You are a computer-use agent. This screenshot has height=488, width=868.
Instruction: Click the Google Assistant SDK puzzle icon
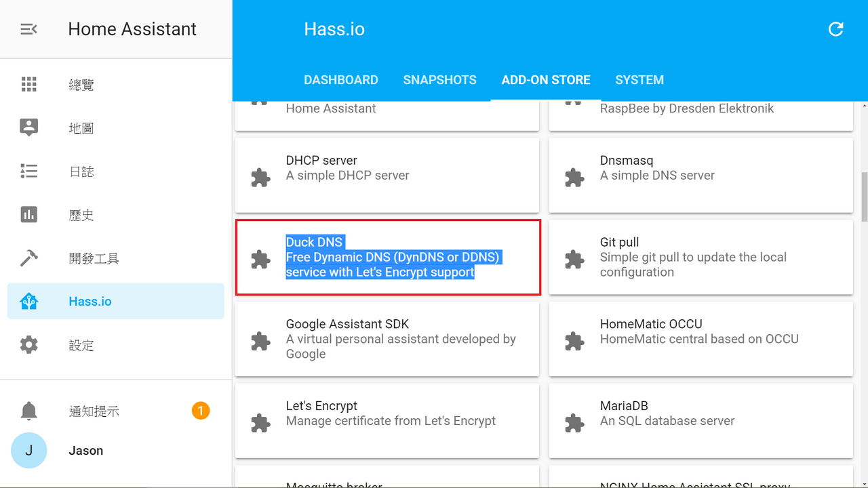click(x=260, y=342)
